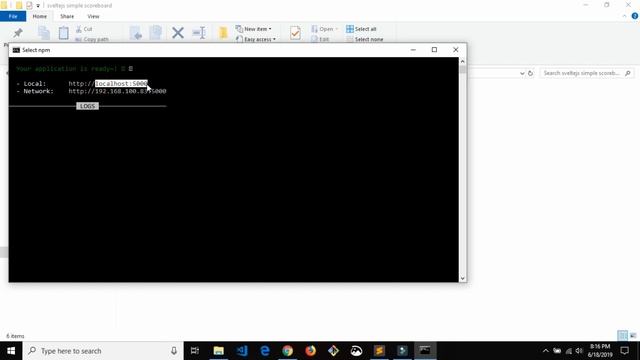The image size is (640, 360).
Task: Open Quick Access Toolbar customize arrow
Action: tap(38, 6)
